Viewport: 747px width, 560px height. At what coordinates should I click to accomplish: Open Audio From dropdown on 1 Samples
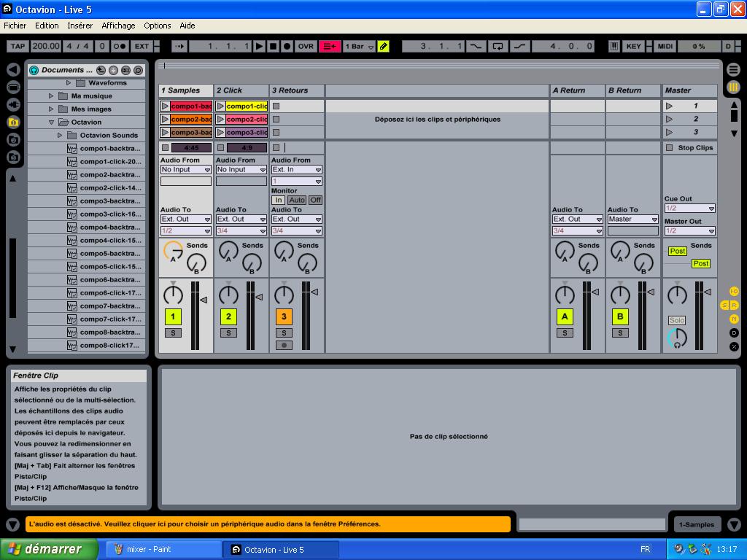pos(186,169)
